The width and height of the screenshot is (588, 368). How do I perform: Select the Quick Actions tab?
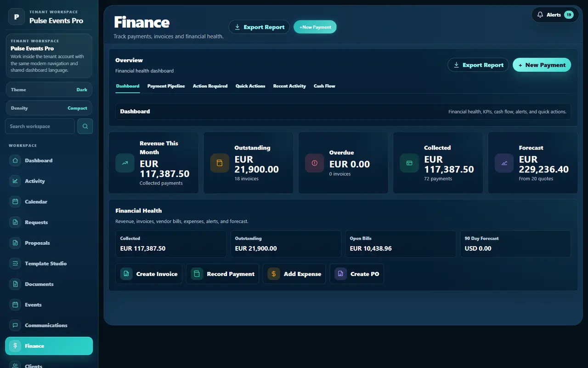coord(250,86)
